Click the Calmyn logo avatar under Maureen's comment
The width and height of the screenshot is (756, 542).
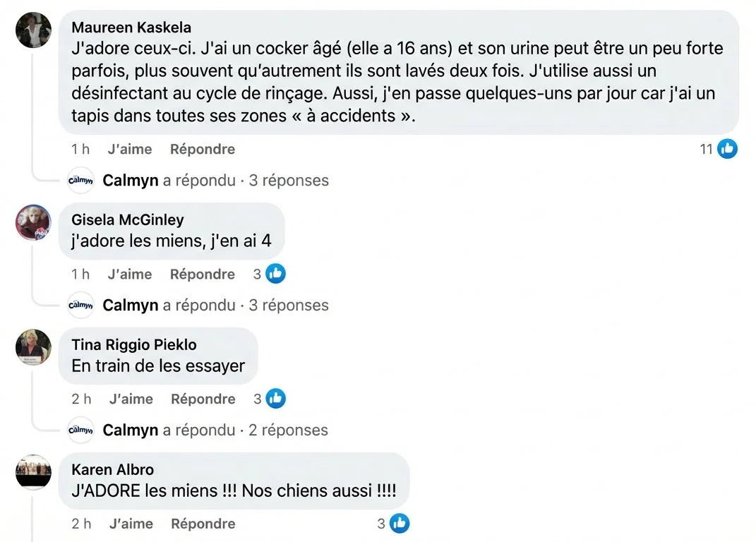point(80,180)
